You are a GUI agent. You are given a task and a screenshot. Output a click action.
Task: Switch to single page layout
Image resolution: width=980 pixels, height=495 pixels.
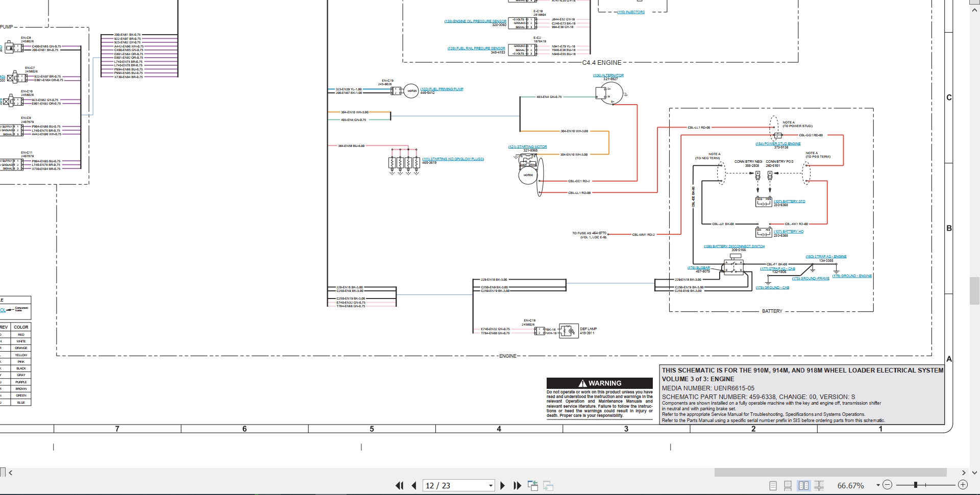pos(773,485)
